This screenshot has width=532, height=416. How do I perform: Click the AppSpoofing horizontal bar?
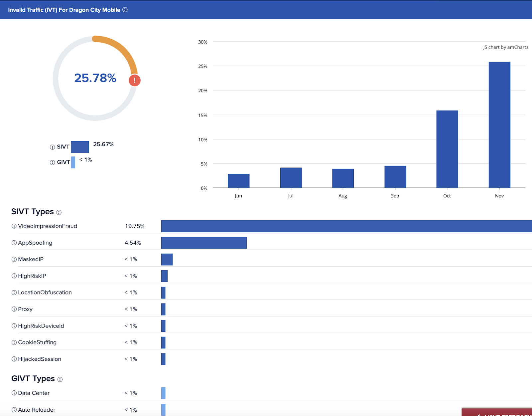coord(204,243)
